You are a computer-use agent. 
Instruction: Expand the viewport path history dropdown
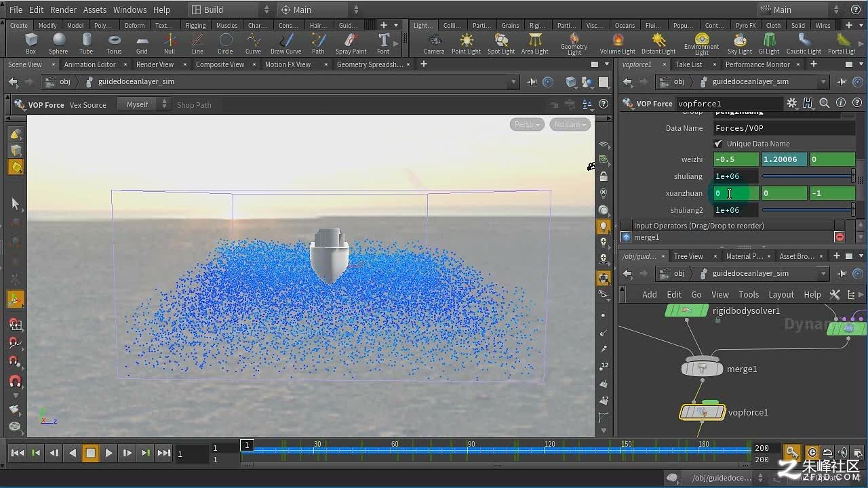[x=513, y=81]
